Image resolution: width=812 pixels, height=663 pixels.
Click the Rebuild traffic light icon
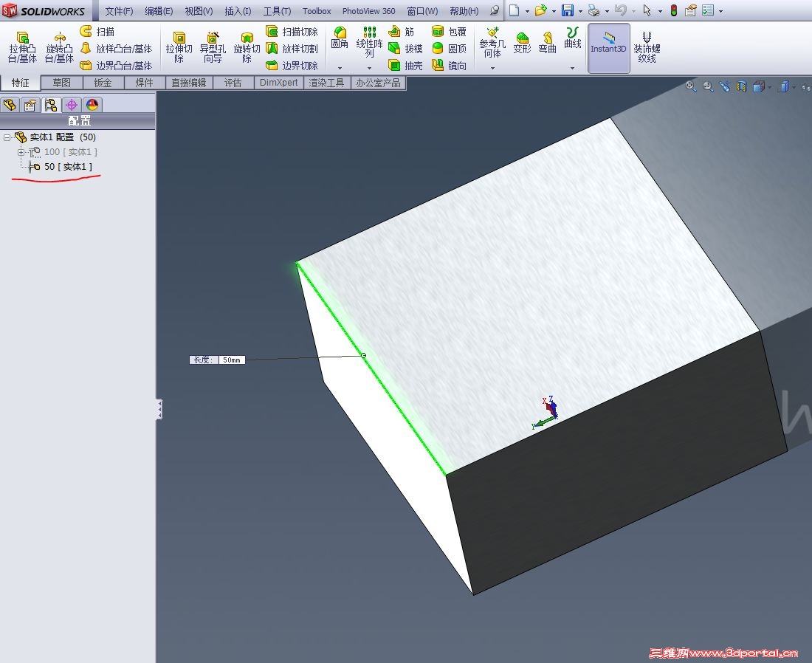click(674, 11)
